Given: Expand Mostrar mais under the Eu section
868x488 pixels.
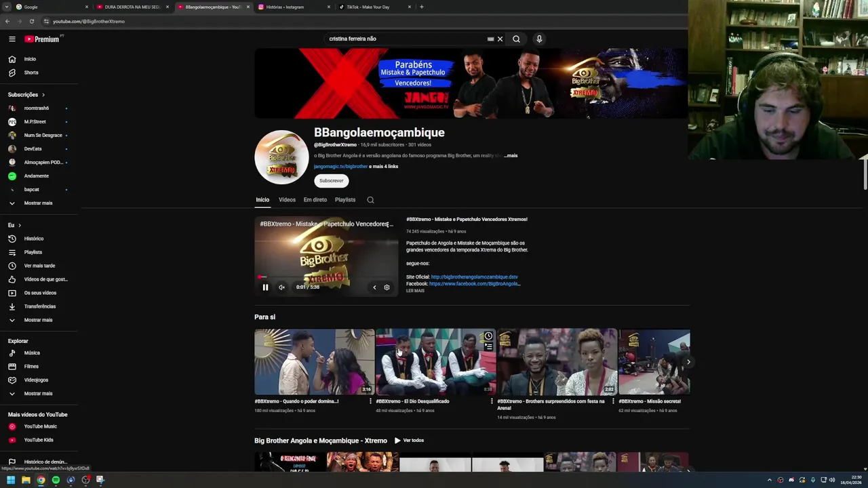Looking at the screenshot, I should click(x=39, y=320).
